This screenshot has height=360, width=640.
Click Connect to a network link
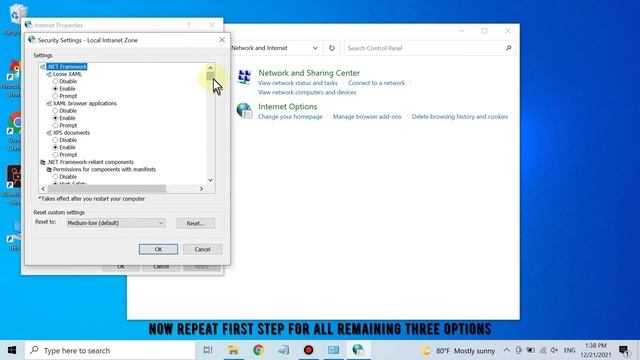click(376, 83)
